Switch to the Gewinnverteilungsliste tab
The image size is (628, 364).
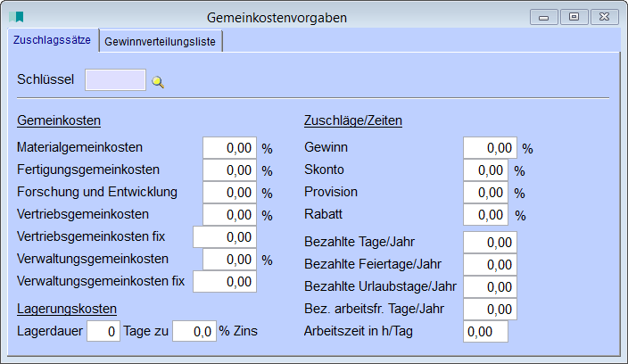point(161,41)
